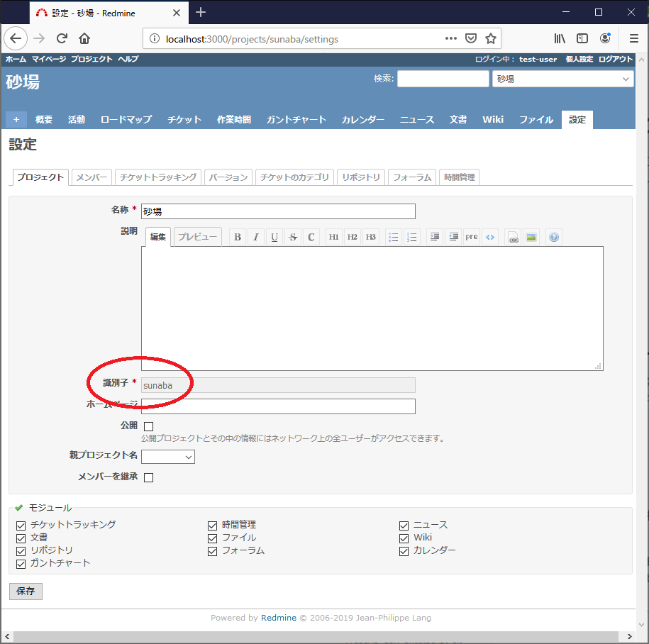Click the plus new object menu
The height and width of the screenshot is (644, 649).
16,120
